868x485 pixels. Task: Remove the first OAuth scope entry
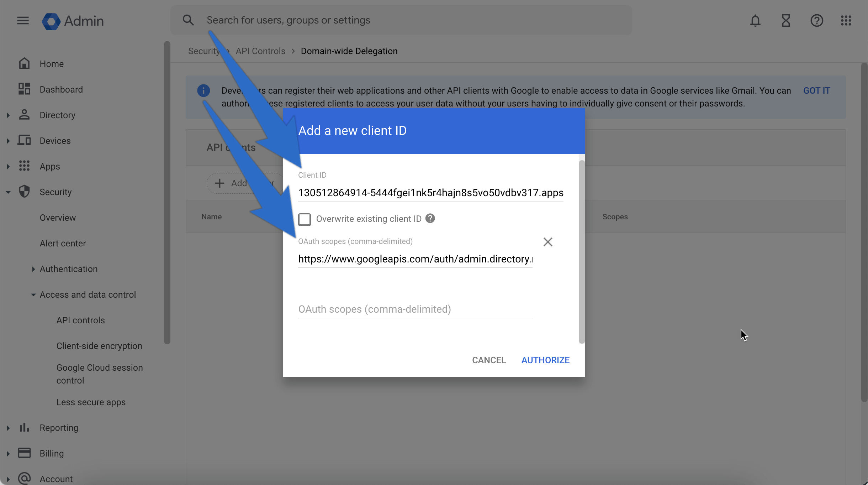[x=548, y=242]
